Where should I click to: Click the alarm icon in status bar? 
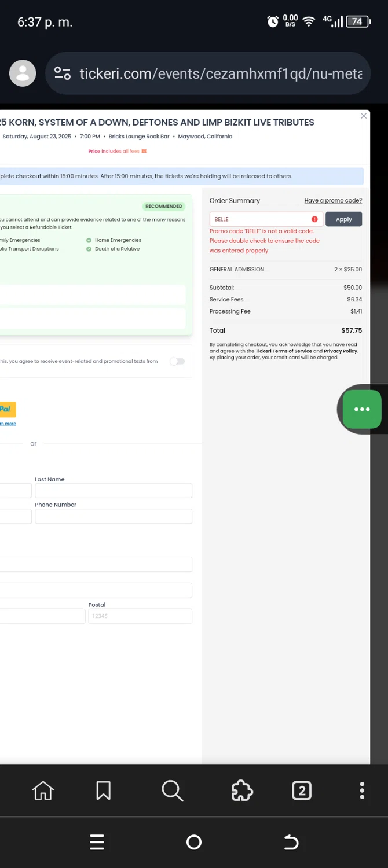pos(273,22)
